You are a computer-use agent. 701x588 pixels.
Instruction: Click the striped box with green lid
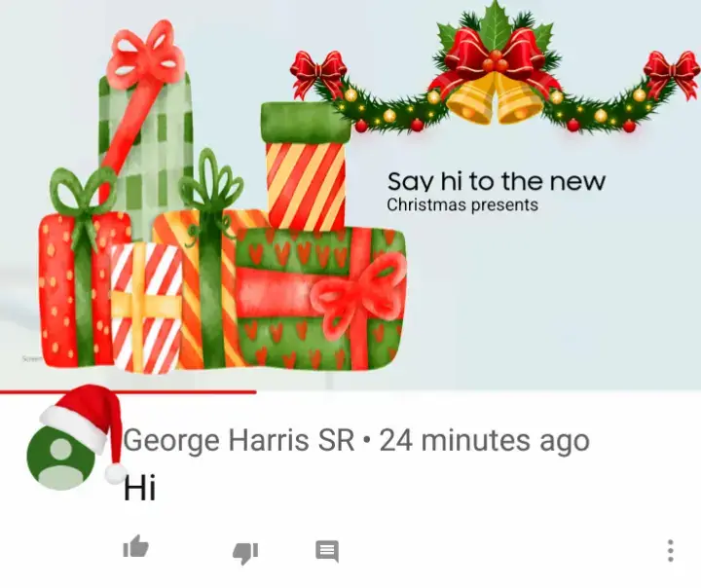[306, 165]
